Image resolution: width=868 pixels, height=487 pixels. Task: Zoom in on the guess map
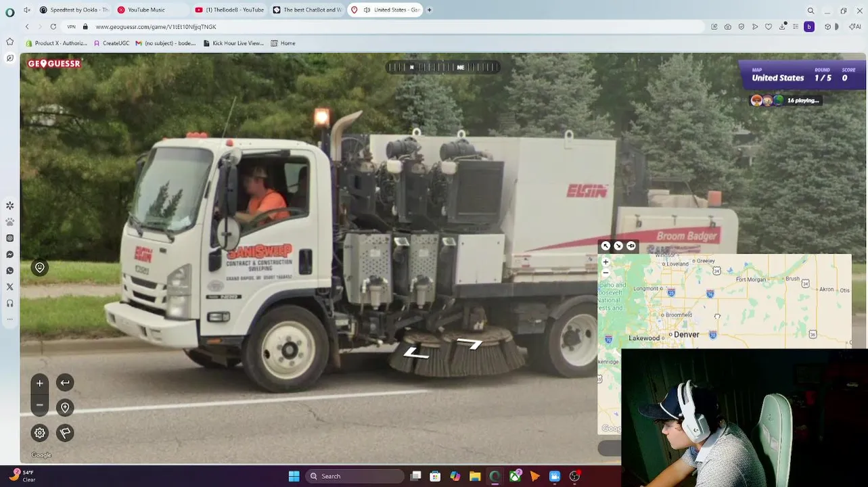click(x=606, y=262)
